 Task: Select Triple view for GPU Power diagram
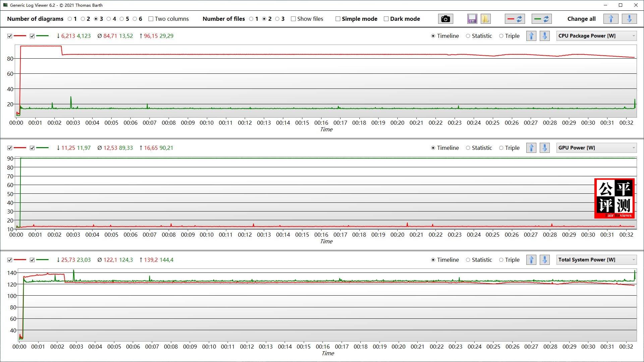coord(501,148)
